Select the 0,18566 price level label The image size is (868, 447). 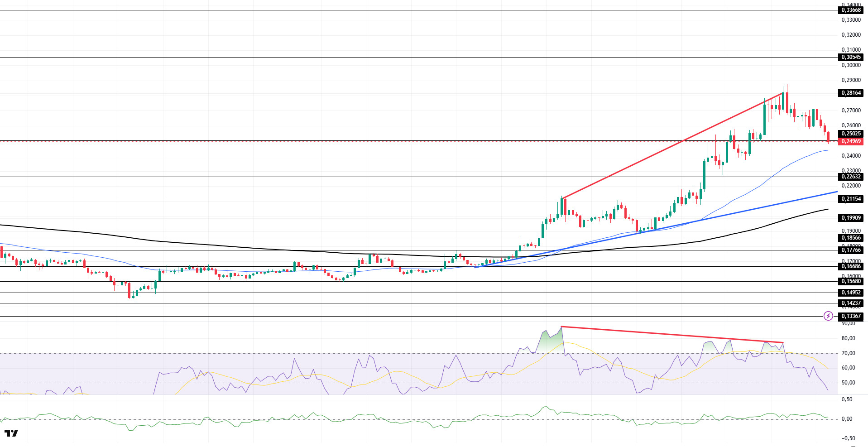tap(851, 238)
